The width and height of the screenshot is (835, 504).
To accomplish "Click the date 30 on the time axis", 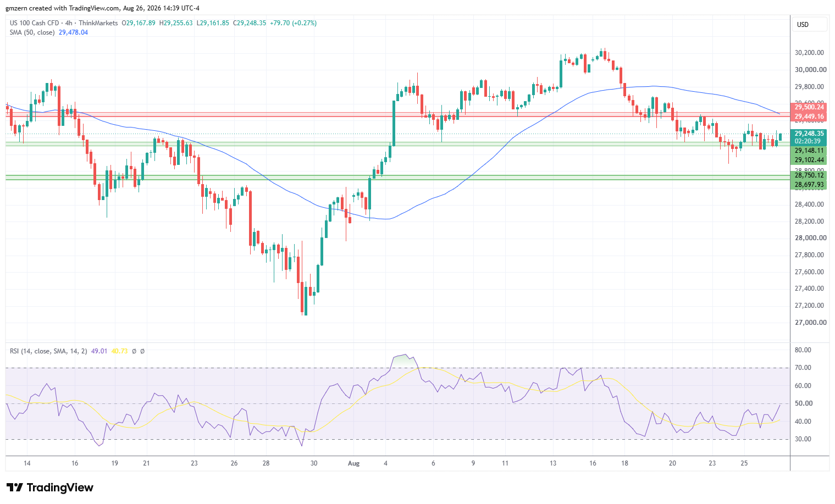I will [314, 463].
